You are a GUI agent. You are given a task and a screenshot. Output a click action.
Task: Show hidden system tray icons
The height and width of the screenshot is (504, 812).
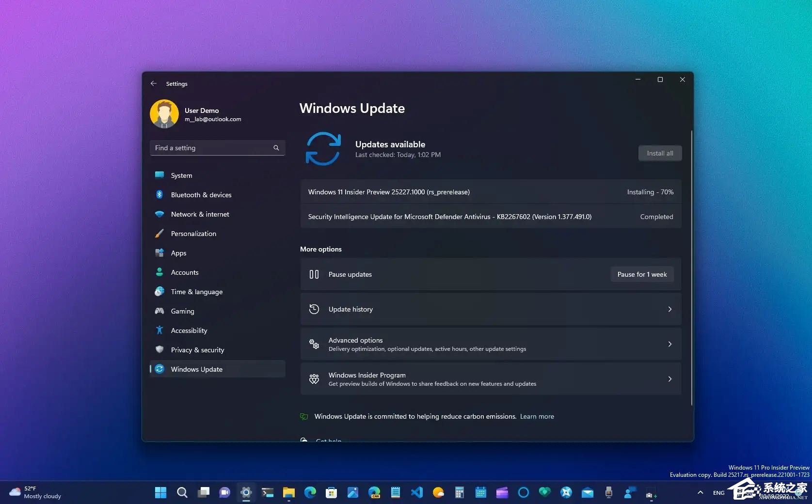point(700,492)
